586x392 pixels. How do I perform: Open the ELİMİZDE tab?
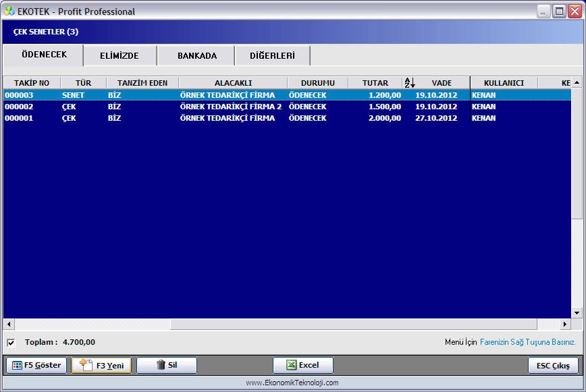click(119, 55)
